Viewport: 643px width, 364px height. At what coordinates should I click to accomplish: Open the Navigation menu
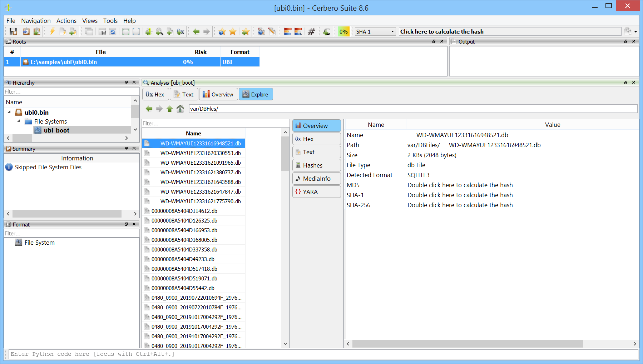(x=36, y=21)
